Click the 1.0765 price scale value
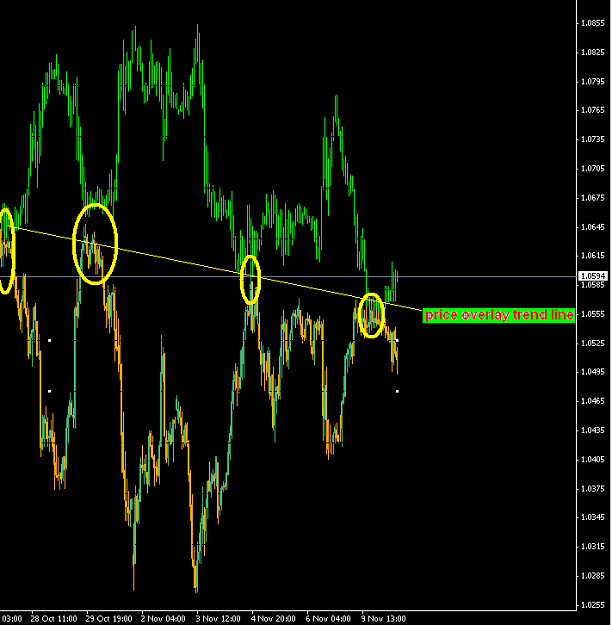The image size is (612, 625). pos(593,110)
